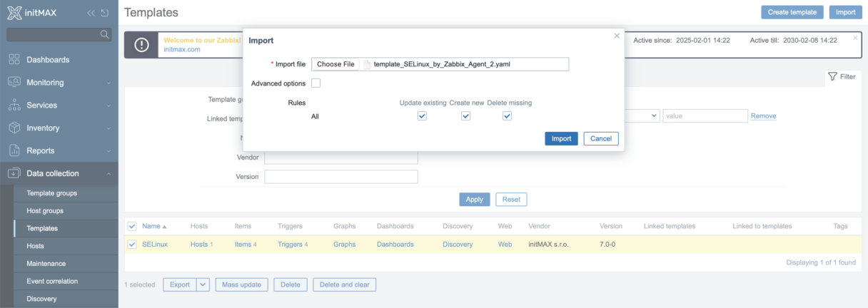868x308 pixels.
Task: Click the blue Import button in dialog
Action: 561,138
